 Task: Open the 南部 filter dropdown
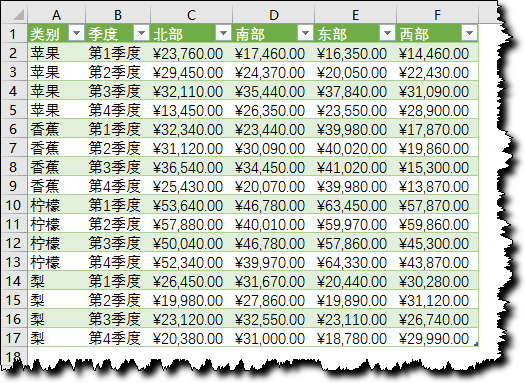coord(305,33)
